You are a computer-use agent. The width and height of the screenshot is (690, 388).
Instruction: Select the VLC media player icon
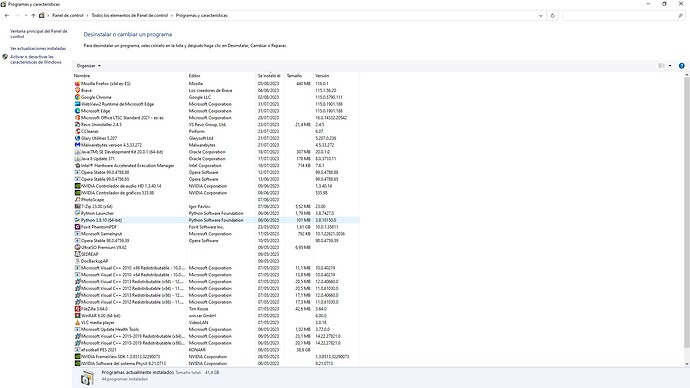77,322
